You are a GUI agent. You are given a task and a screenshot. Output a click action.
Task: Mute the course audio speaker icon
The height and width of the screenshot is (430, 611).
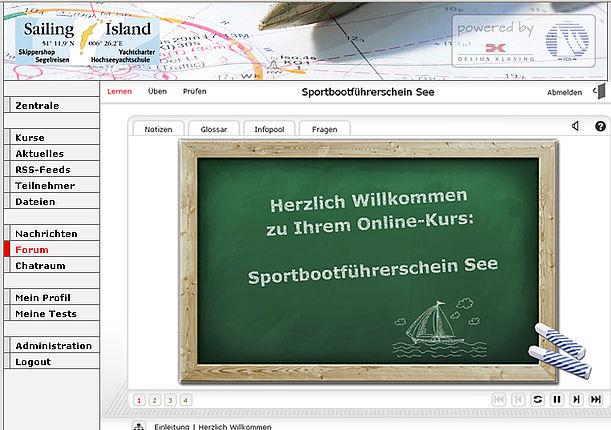click(x=575, y=127)
